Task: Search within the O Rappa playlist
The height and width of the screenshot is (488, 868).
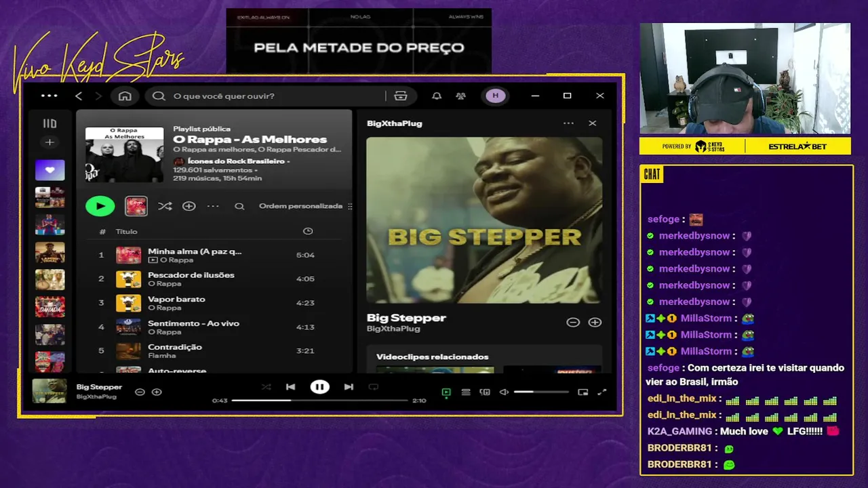Action: [239, 206]
